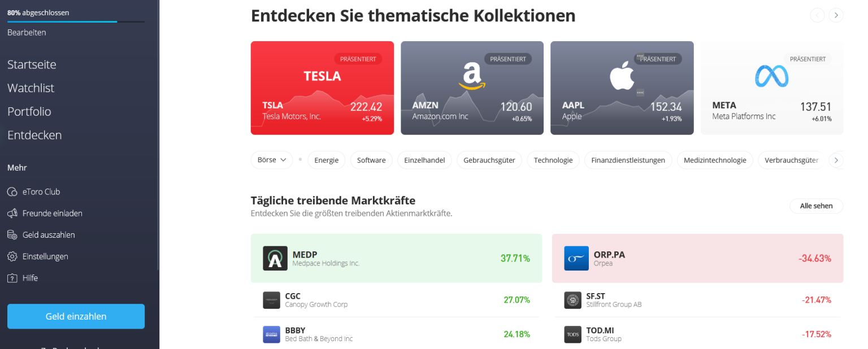Open settings via the Einstellungen gear icon
Screen dimensions: 868x349
pos(12,256)
